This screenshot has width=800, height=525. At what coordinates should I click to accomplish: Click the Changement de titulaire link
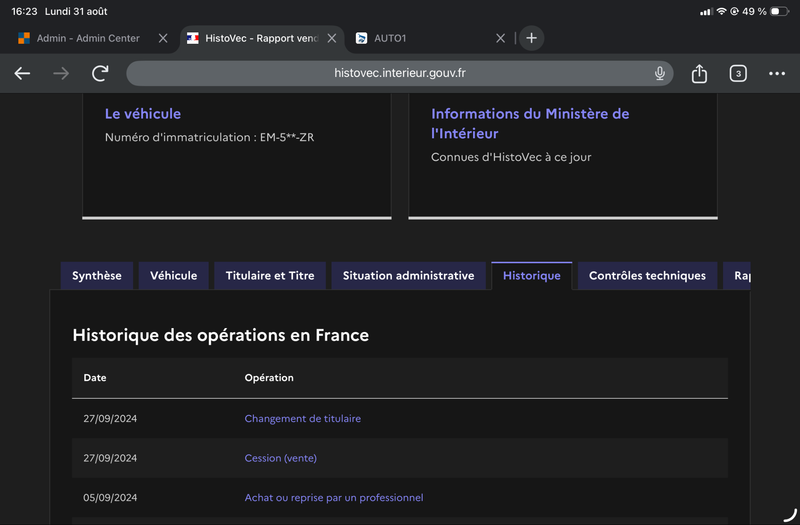(303, 418)
